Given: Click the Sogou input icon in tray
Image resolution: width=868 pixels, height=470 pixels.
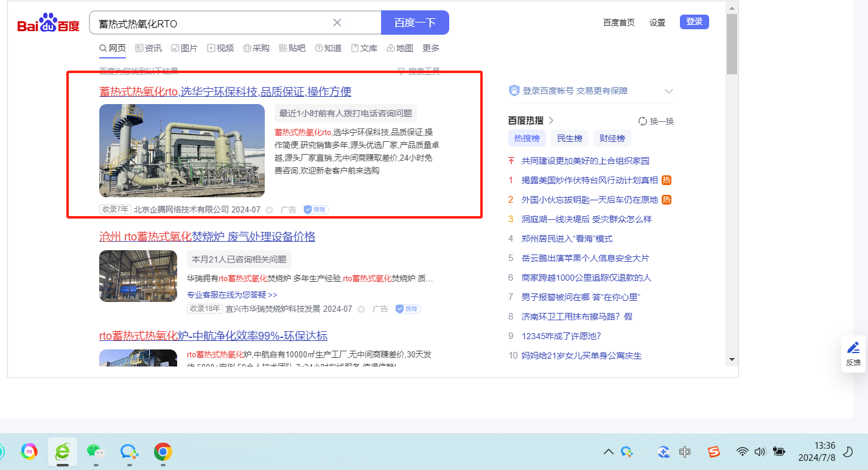Looking at the screenshot, I should 714,452.
